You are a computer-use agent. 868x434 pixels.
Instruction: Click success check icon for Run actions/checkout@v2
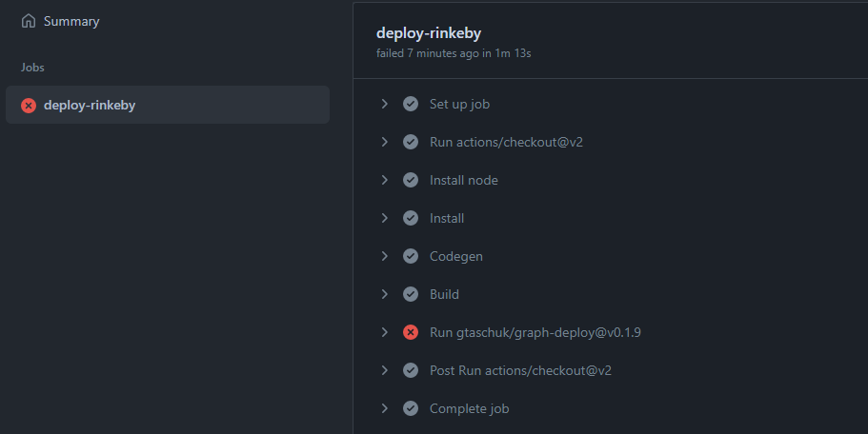tap(411, 142)
